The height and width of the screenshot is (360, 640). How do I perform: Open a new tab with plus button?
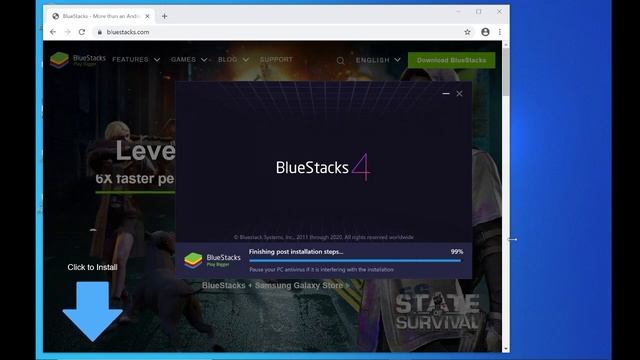164,16
